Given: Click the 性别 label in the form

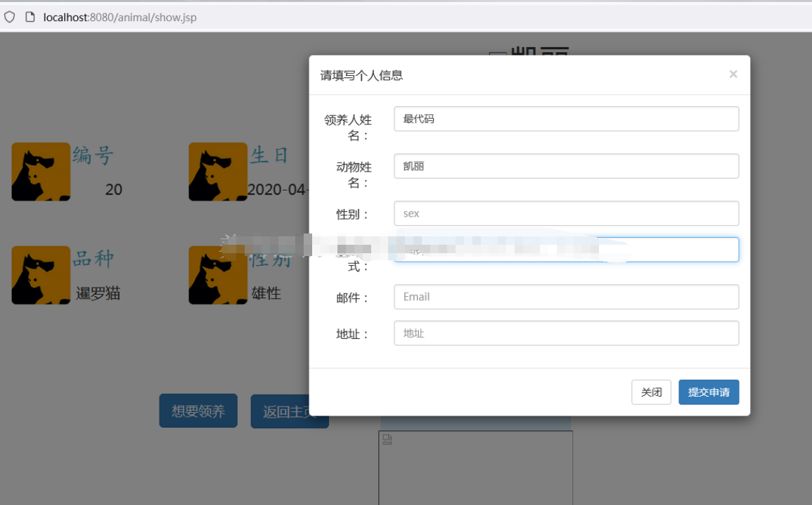Looking at the screenshot, I should click(352, 215).
